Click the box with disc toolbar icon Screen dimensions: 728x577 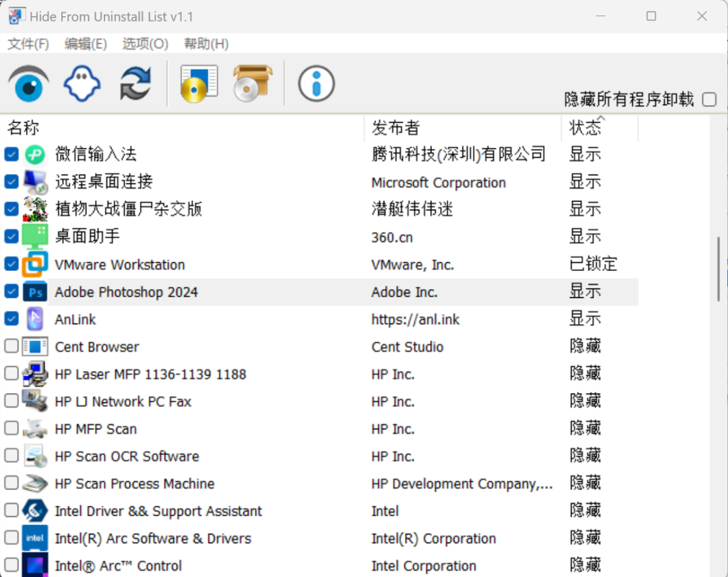click(252, 84)
